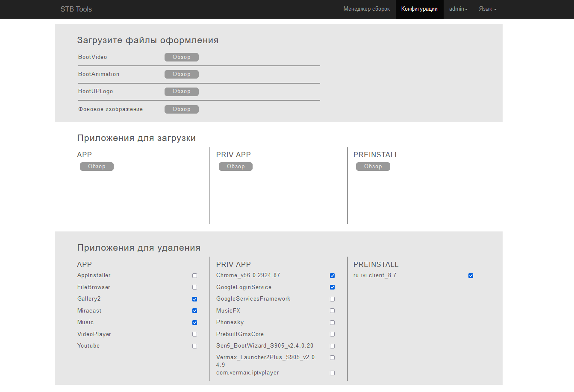The width and height of the screenshot is (574, 392).
Task: Browse for a BootAnimation file
Action: [x=182, y=74]
